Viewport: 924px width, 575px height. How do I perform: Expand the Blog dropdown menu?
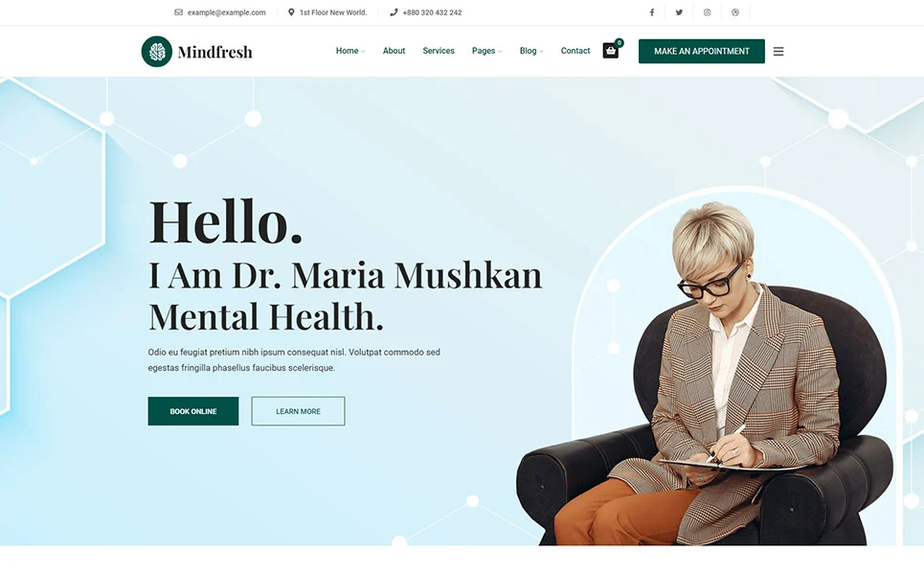(531, 51)
